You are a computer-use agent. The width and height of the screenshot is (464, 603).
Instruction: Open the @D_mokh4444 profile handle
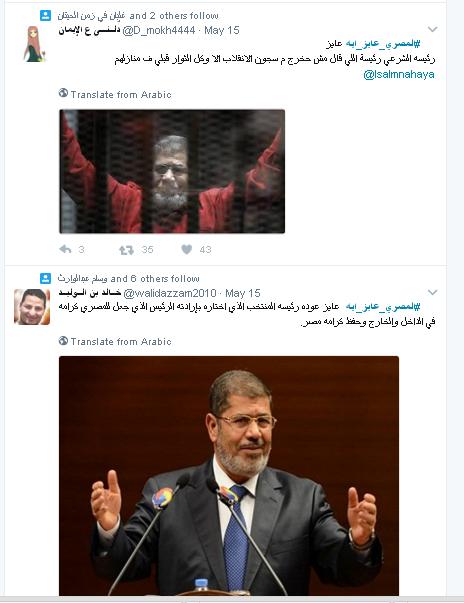point(159,30)
